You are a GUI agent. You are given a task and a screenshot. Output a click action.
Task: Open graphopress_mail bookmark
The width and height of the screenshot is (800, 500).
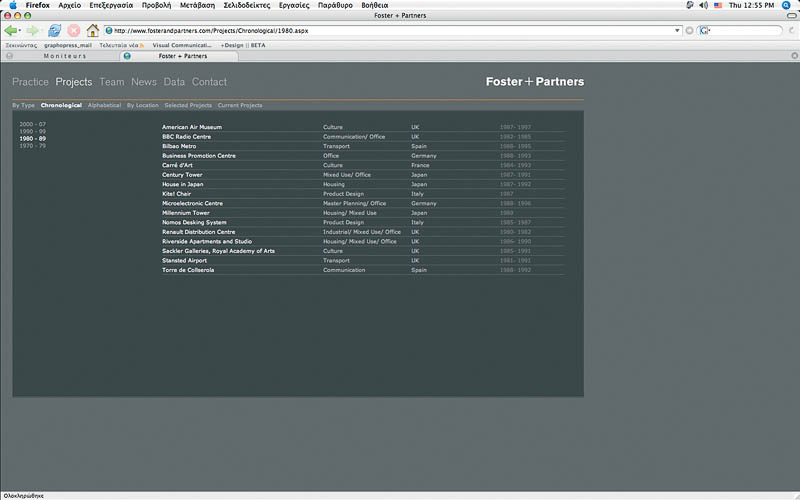(x=68, y=45)
